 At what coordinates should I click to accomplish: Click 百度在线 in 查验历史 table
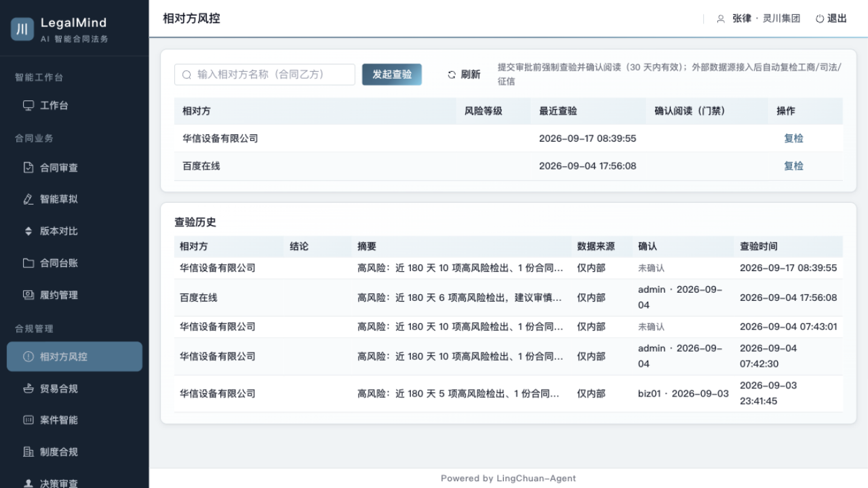(199, 298)
